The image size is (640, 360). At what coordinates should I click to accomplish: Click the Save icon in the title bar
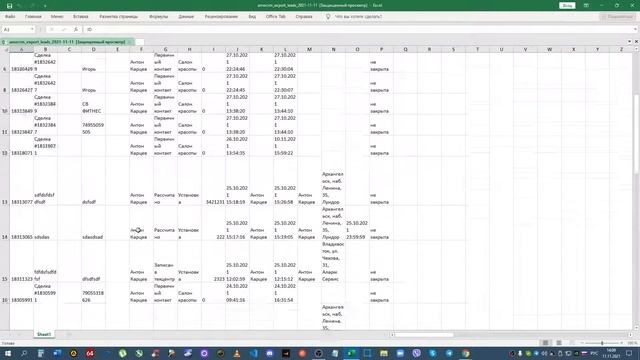(9, 6)
